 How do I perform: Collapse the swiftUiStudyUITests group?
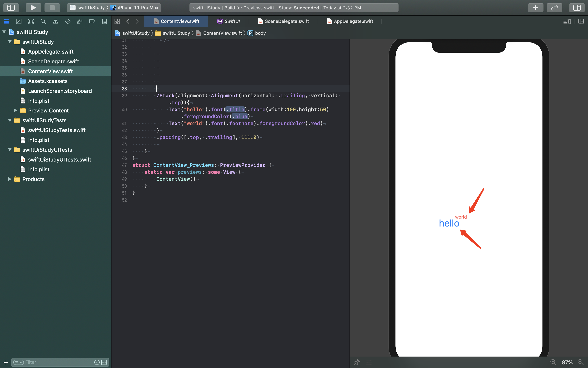pos(10,150)
